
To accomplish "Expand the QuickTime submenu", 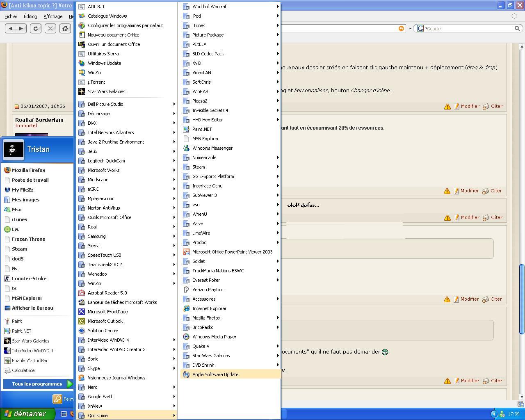I will (x=127, y=415).
